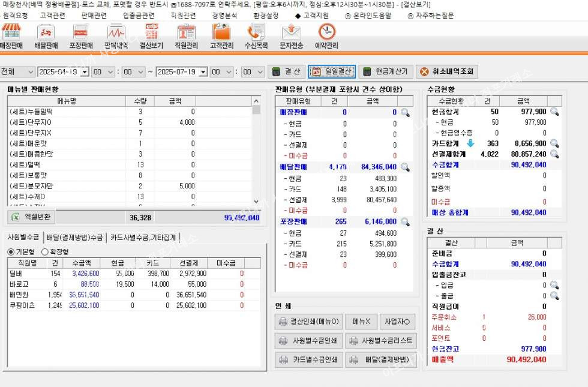Open the 매장판매 store sales icon
The height and width of the screenshot is (387, 588).
[x=11, y=36]
